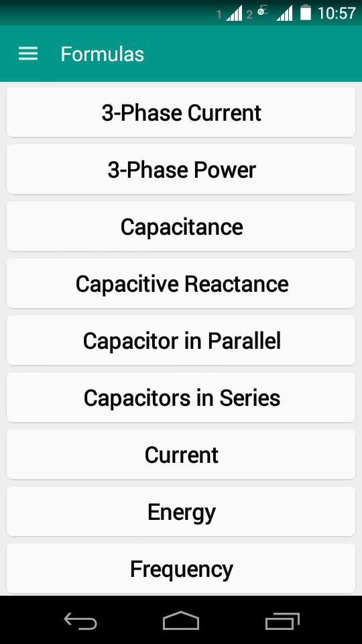Open the hamburger navigation menu
This screenshot has width=362, height=644.
pos(28,54)
